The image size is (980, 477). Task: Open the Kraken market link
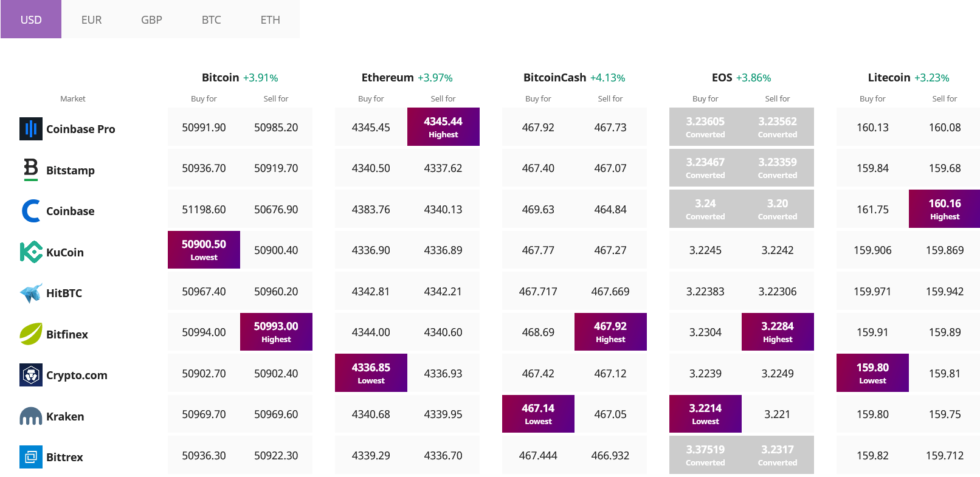[65, 416]
